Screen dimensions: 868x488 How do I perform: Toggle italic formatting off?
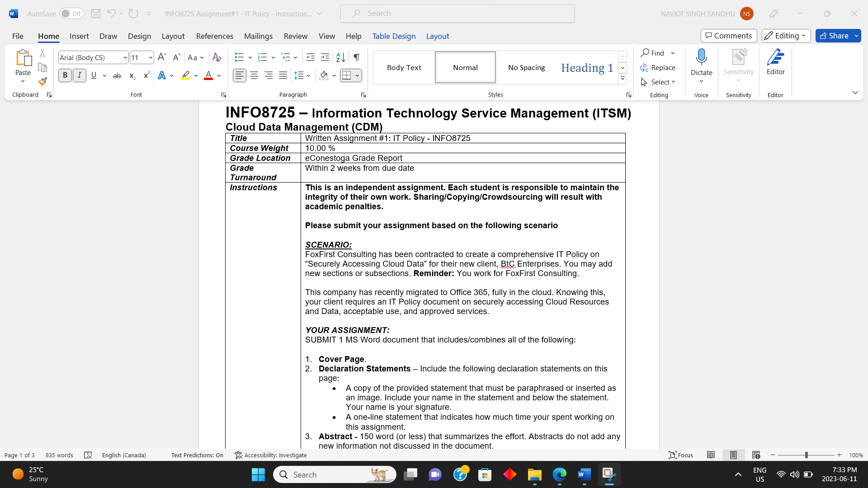(79, 75)
